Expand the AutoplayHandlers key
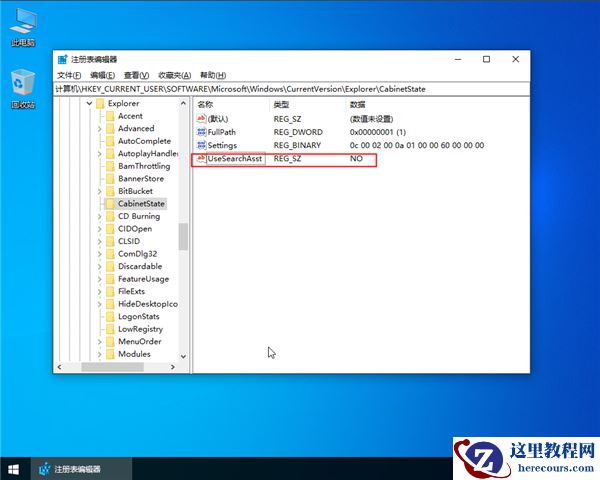 [x=99, y=154]
